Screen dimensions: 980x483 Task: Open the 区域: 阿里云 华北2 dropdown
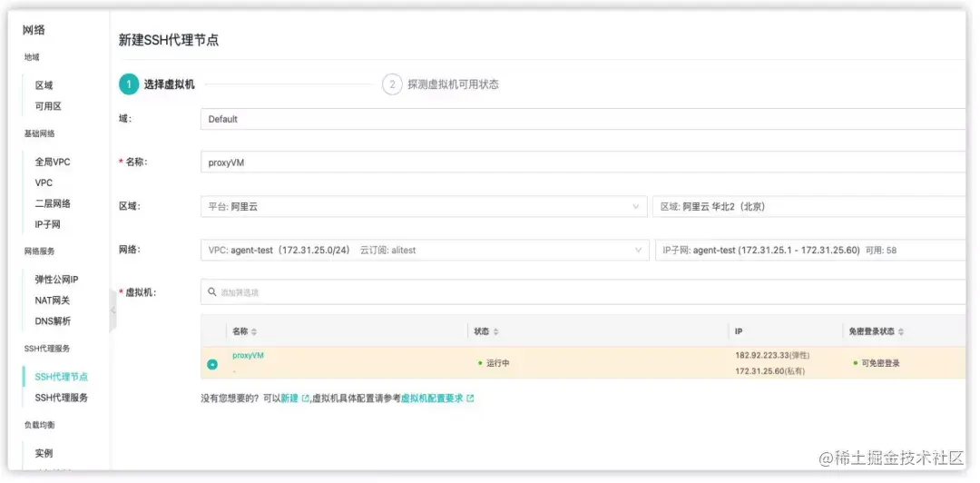[809, 206]
